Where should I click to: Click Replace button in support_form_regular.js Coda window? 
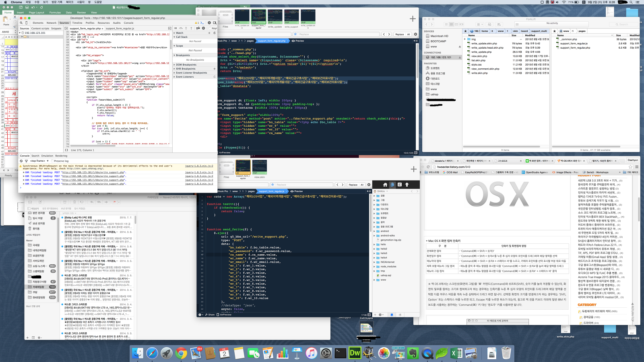pos(353,185)
